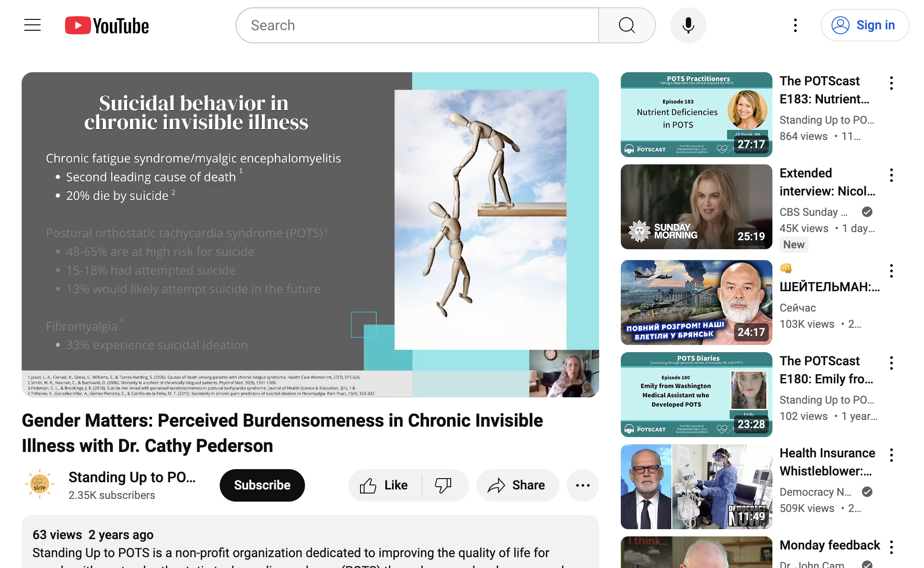This screenshot has width=924, height=568.
Task: Click the CBS Sunday channel name
Action: (x=813, y=212)
